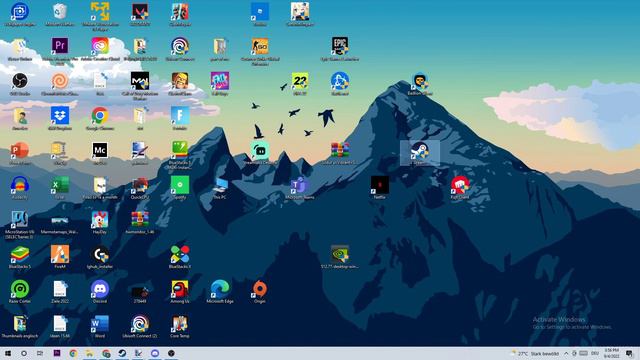Click the 27°C weather widget in taskbar
Screen dimensions: 640x360
(x=536, y=353)
